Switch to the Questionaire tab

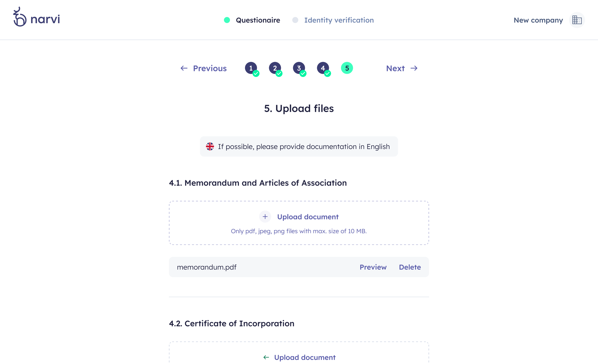click(x=258, y=20)
